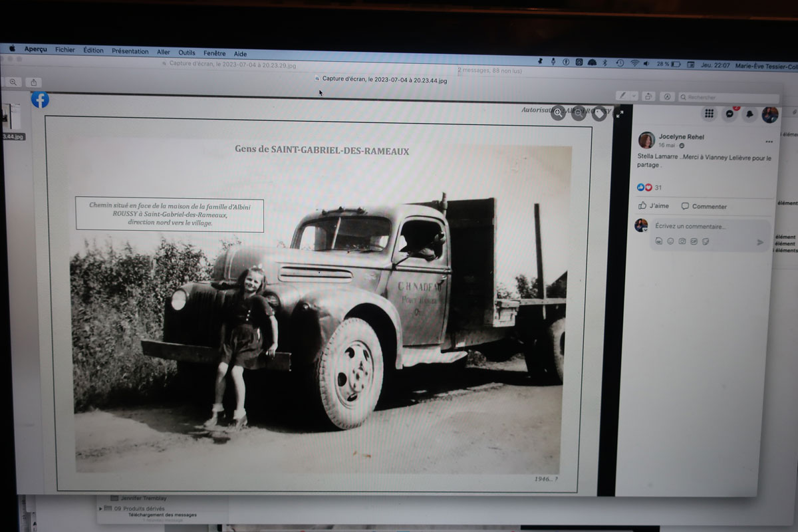Open the Facebook notifications bell
The height and width of the screenshot is (532, 798).
click(x=749, y=114)
